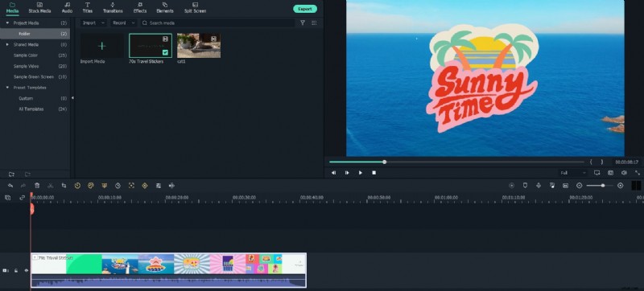Open the Stock Media tab
Screen dimensions: 644x291
39,8
